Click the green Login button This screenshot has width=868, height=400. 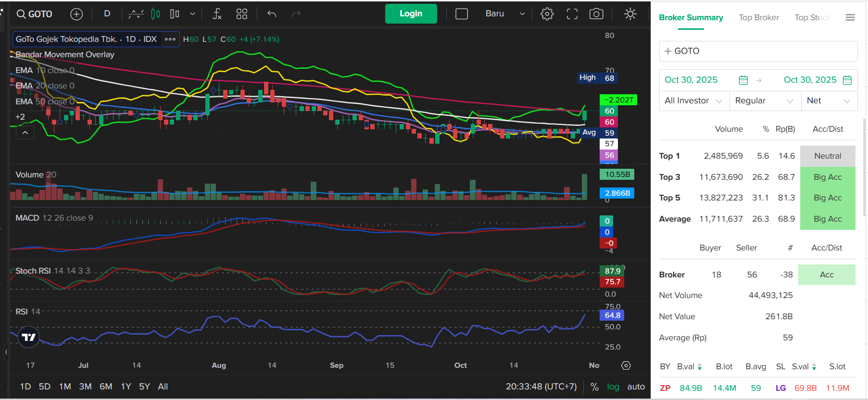411,14
